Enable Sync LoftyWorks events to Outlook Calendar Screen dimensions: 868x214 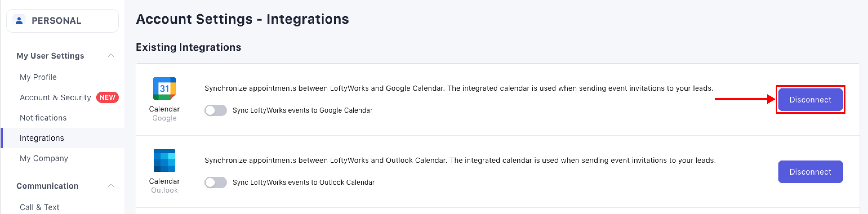tap(216, 183)
